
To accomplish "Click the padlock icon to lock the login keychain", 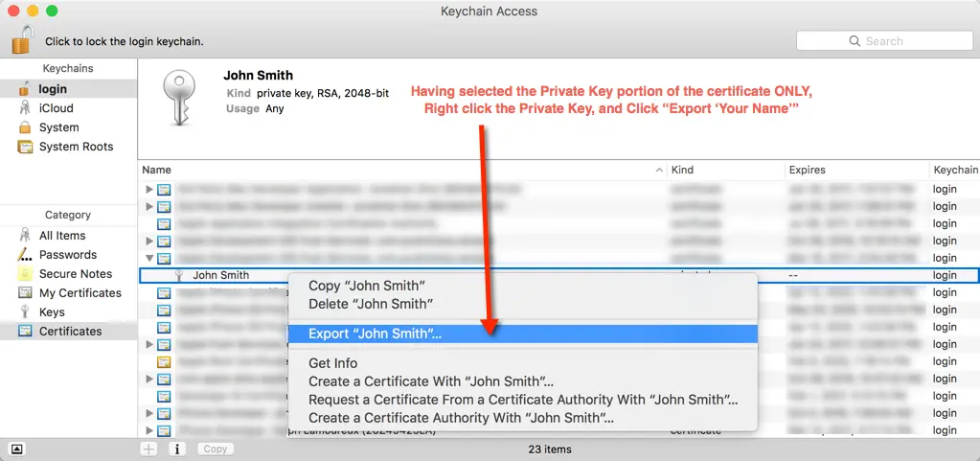I will (21, 38).
